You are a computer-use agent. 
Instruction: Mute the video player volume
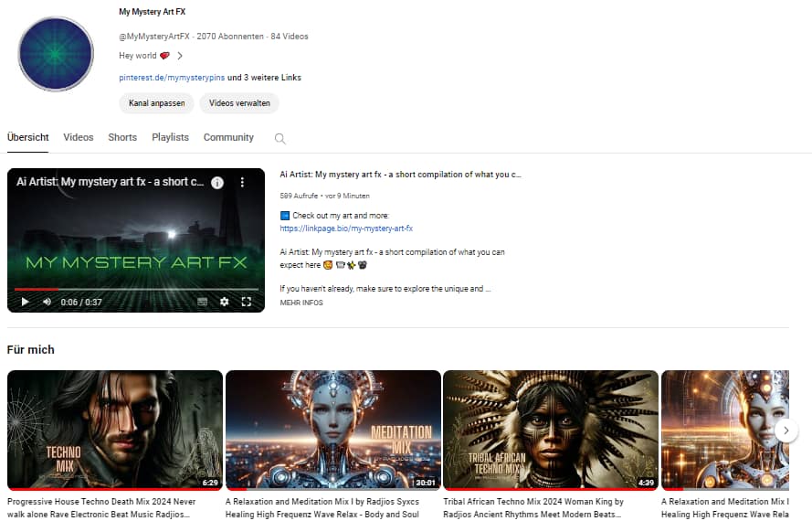47,302
